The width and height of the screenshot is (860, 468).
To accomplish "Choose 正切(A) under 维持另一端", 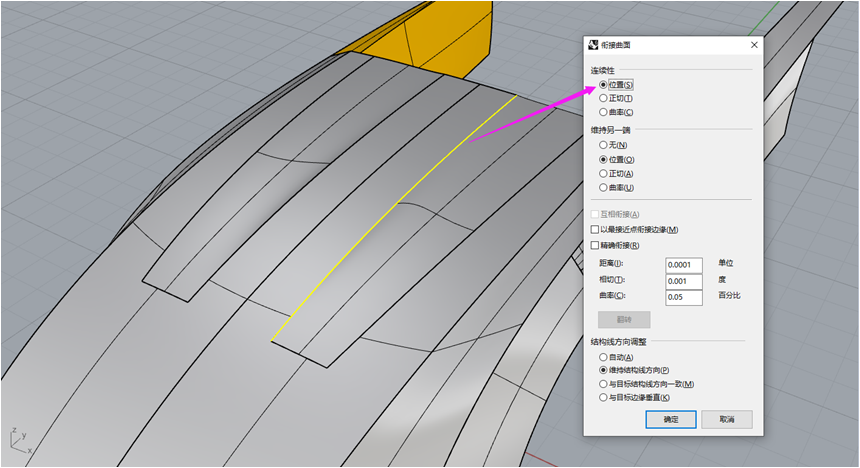I will tap(603, 173).
